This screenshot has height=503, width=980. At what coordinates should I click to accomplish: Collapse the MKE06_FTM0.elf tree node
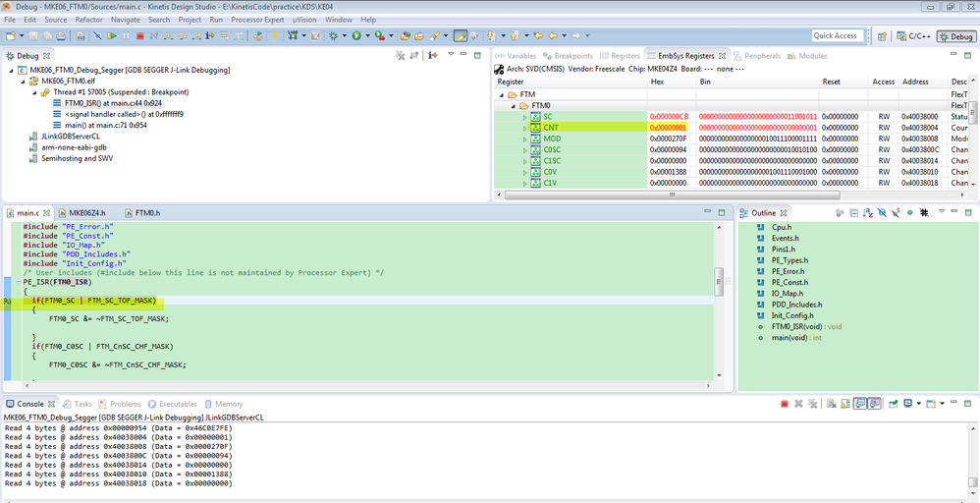pyautogui.click(x=24, y=82)
